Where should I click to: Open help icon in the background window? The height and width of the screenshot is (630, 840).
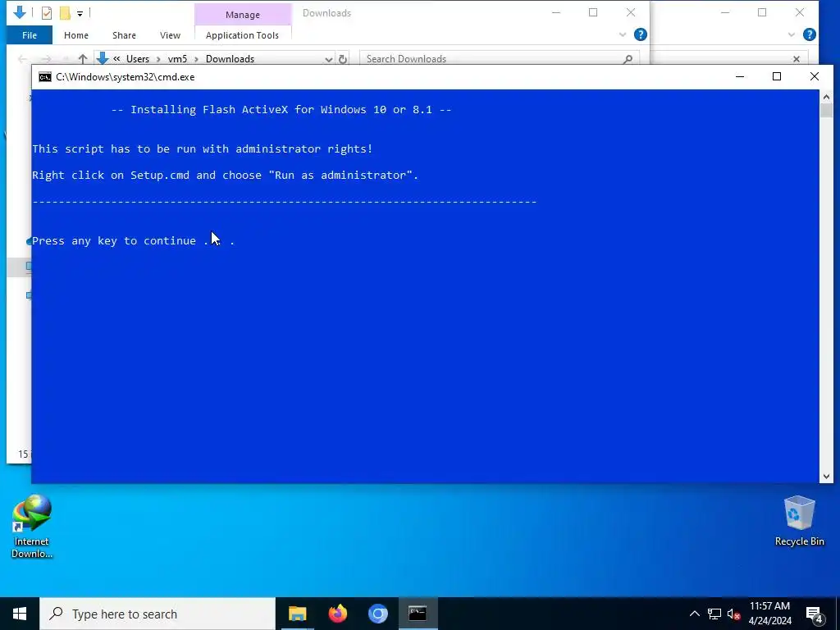pyautogui.click(x=810, y=34)
